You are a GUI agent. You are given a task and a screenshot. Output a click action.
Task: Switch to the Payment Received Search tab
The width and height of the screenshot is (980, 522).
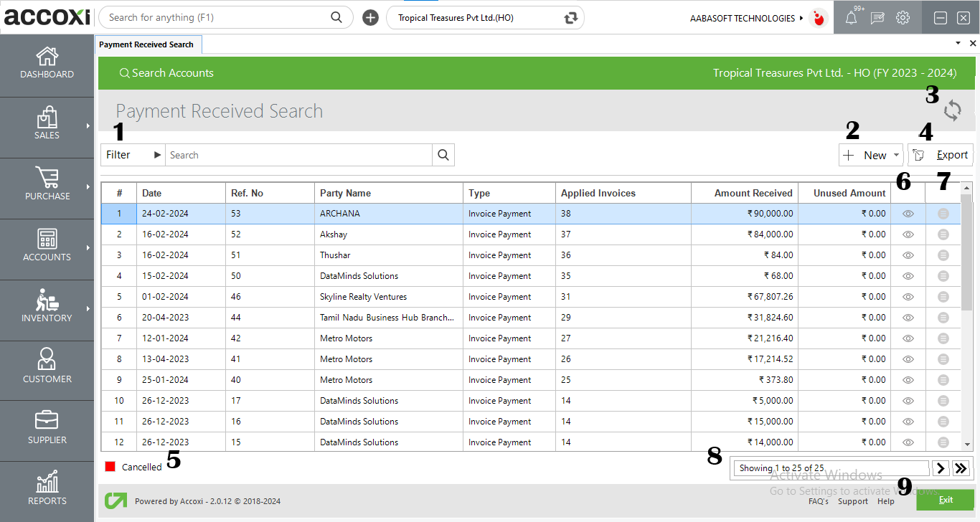point(148,44)
